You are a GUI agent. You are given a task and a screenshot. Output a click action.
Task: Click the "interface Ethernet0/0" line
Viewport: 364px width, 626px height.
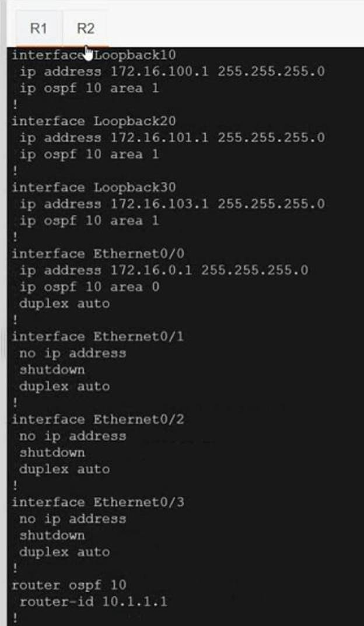(97, 254)
